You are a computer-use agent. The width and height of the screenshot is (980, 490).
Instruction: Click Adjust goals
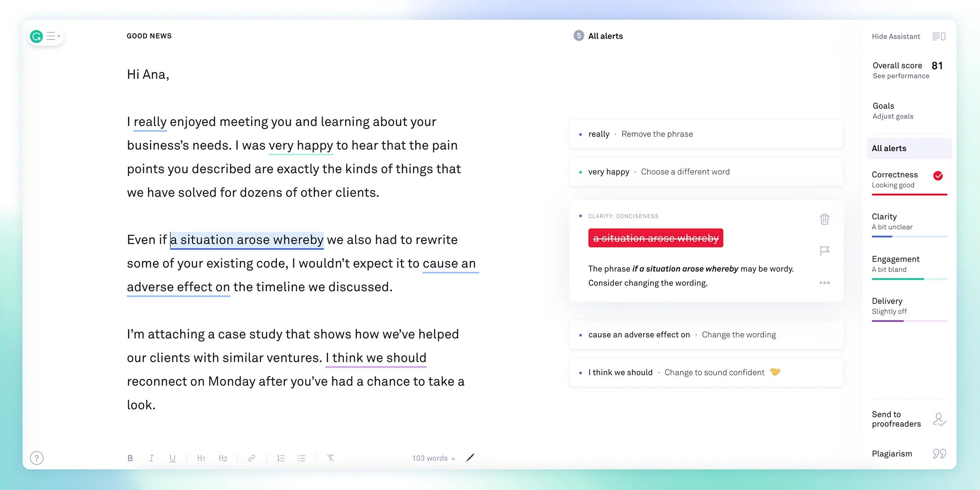pos(892,116)
